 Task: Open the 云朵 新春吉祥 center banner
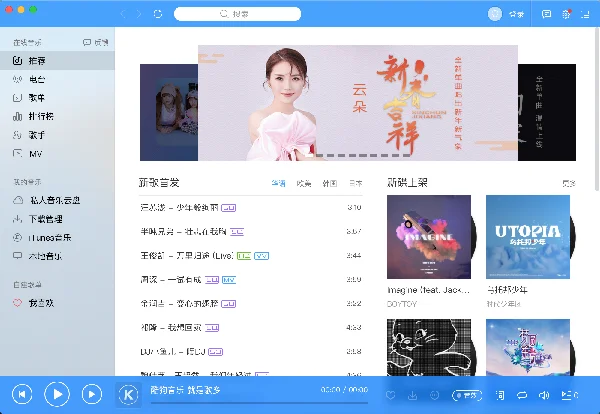(x=358, y=103)
